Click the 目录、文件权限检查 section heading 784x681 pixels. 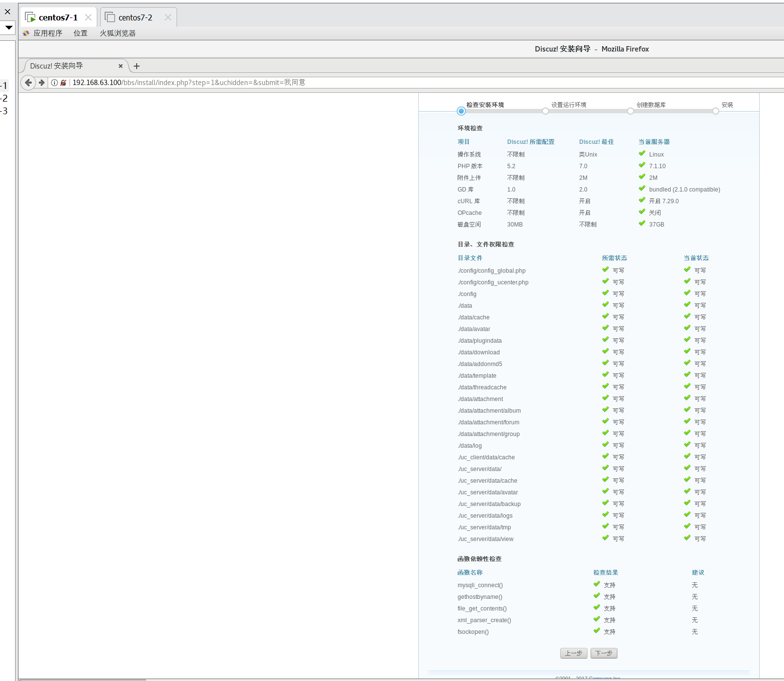pyautogui.click(x=486, y=244)
